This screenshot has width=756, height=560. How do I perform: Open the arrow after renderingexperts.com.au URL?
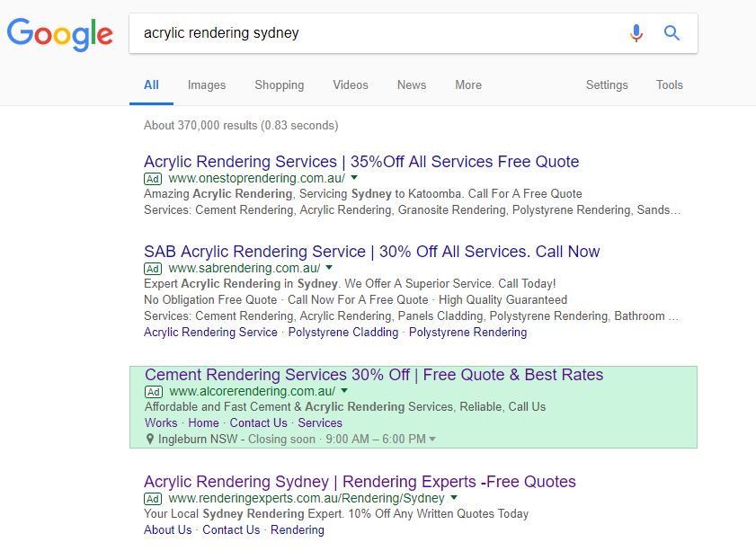point(454,497)
